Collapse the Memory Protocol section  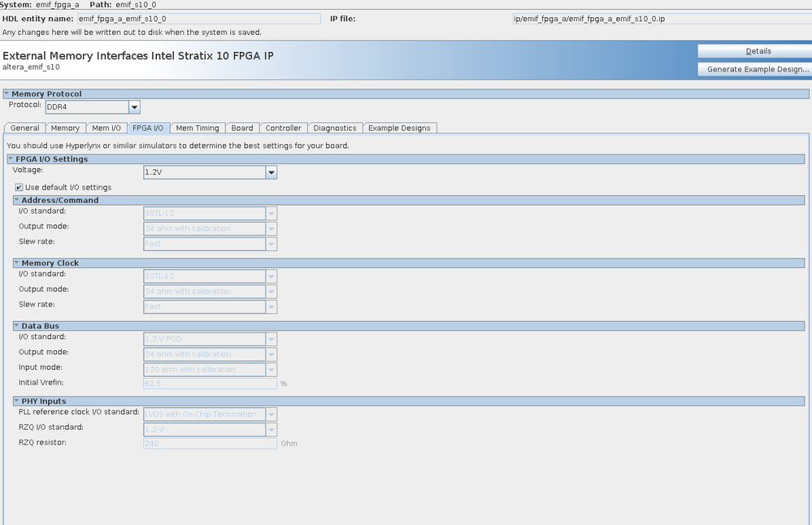coord(7,93)
